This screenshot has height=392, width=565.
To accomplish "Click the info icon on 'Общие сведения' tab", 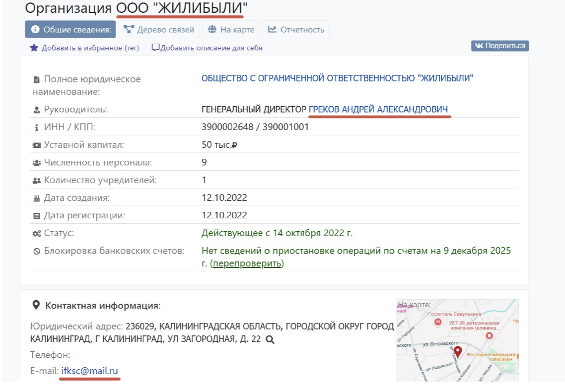I will pos(35,29).
